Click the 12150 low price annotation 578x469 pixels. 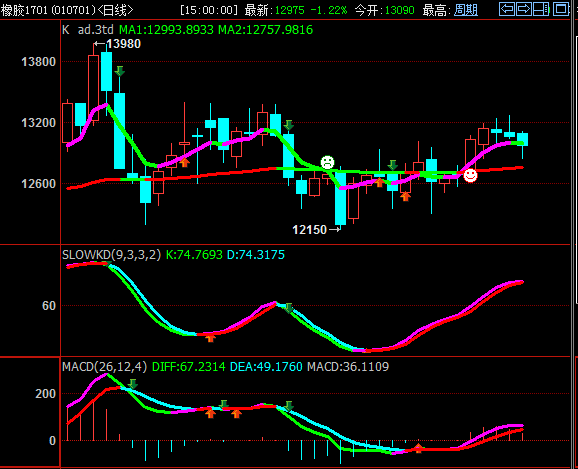pyautogui.click(x=310, y=230)
